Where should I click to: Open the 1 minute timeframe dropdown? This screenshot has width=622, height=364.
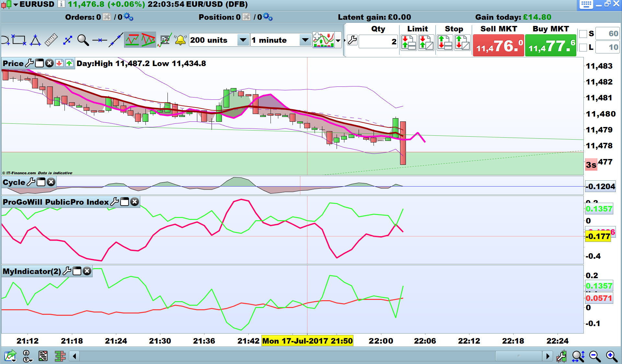[305, 40]
